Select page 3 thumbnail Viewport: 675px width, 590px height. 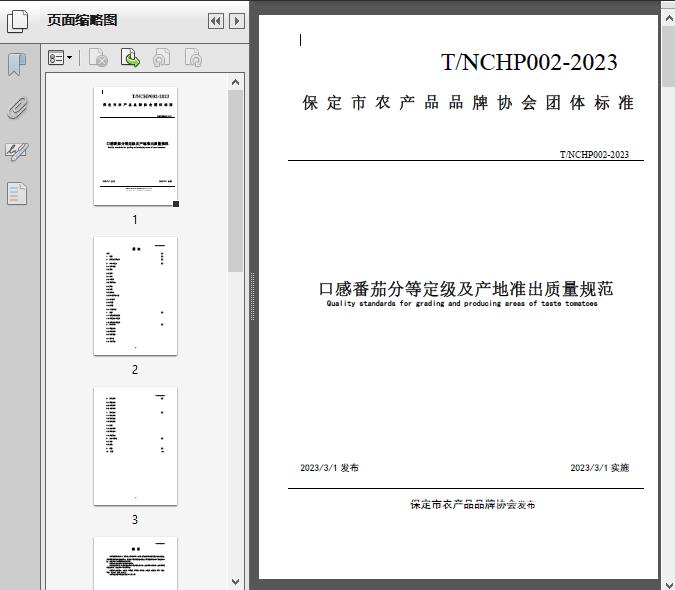click(x=136, y=446)
